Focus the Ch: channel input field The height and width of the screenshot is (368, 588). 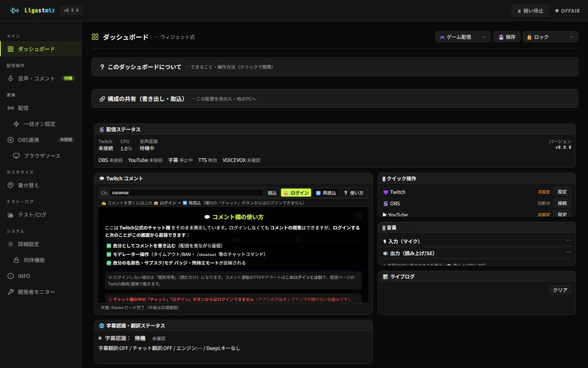186,193
